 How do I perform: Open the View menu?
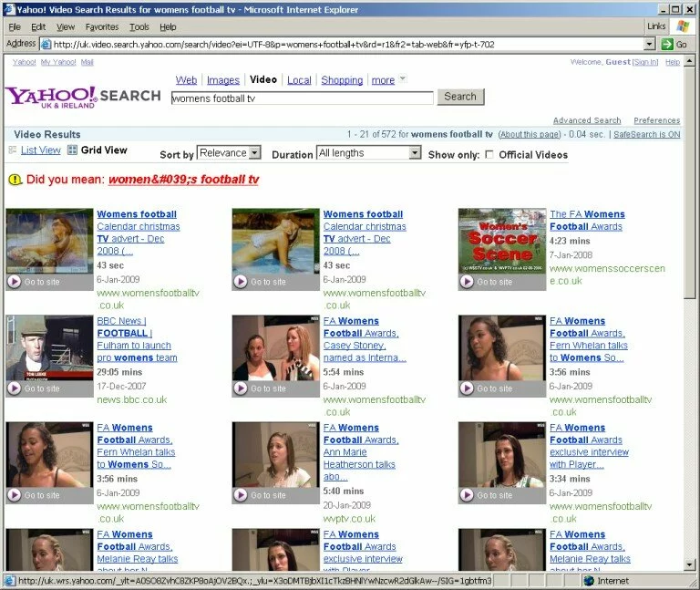coord(66,26)
